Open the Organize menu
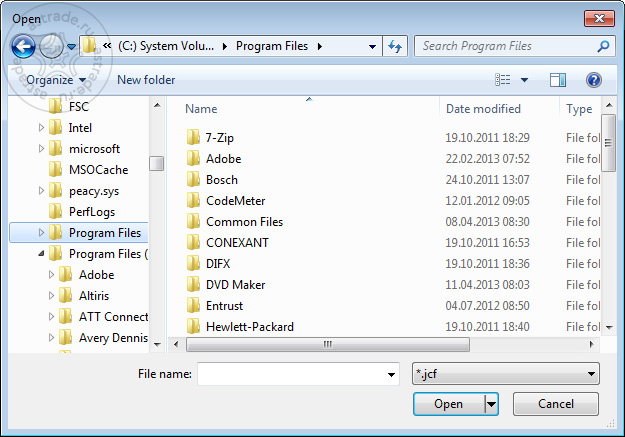Viewport: 625px width, 437px height. (x=56, y=80)
